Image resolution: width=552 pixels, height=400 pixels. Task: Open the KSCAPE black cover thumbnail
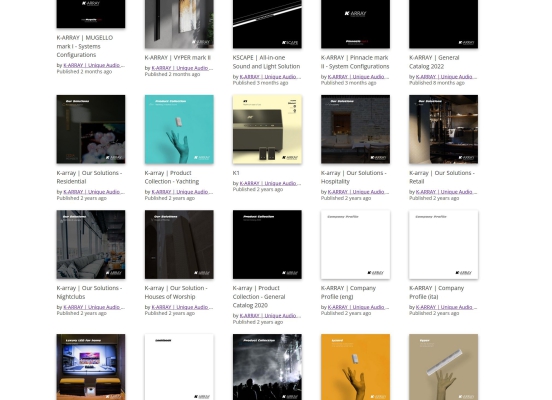click(267, 24)
